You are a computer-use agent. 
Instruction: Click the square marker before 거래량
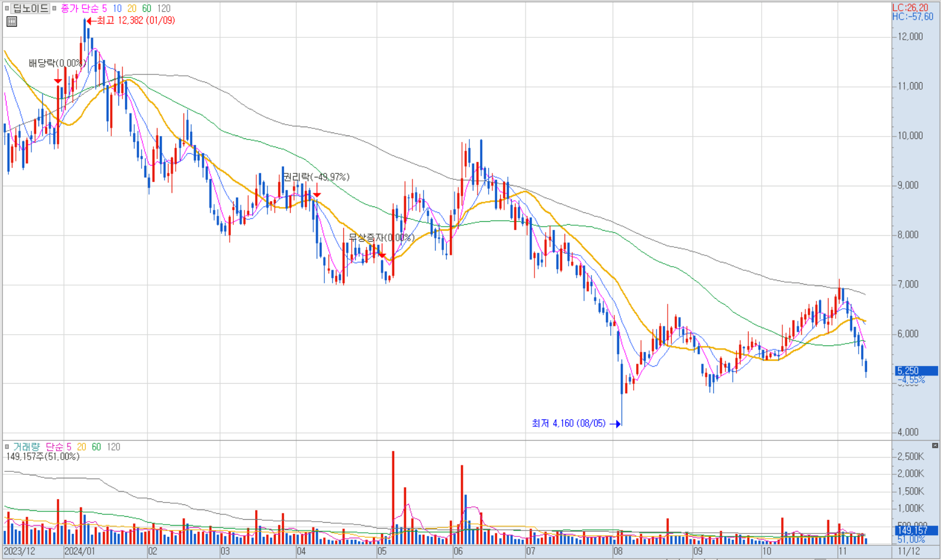tap(7, 447)
